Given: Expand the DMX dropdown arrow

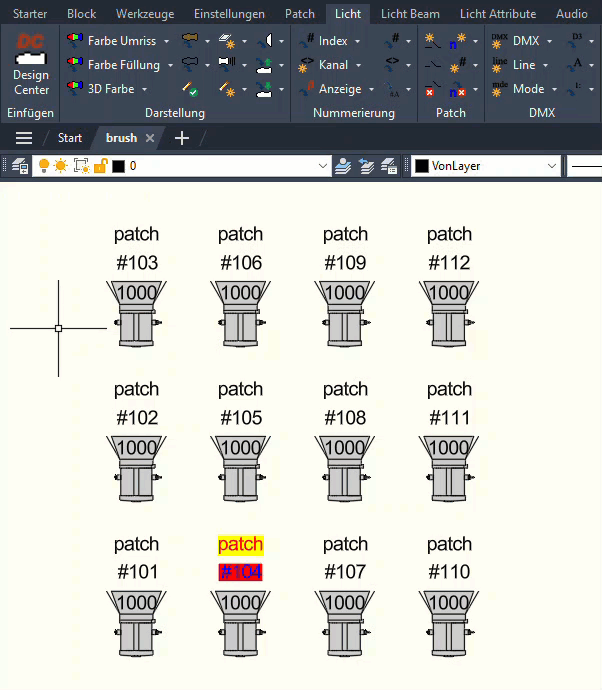Looking at the screenshot, I should tap(549, 41).
